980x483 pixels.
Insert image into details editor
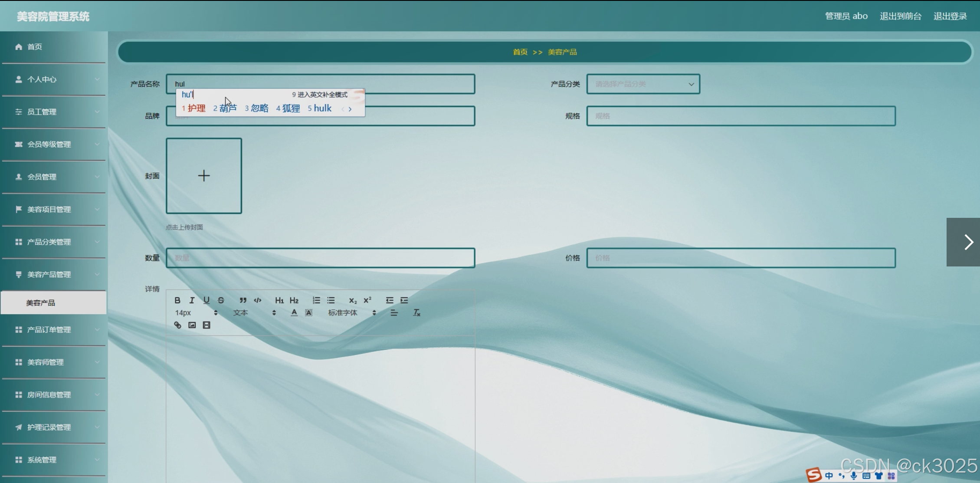192,325
